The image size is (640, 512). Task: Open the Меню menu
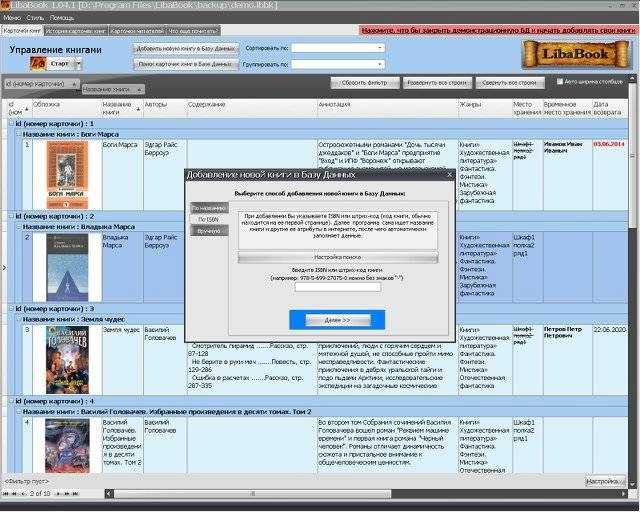pos(12,18)
